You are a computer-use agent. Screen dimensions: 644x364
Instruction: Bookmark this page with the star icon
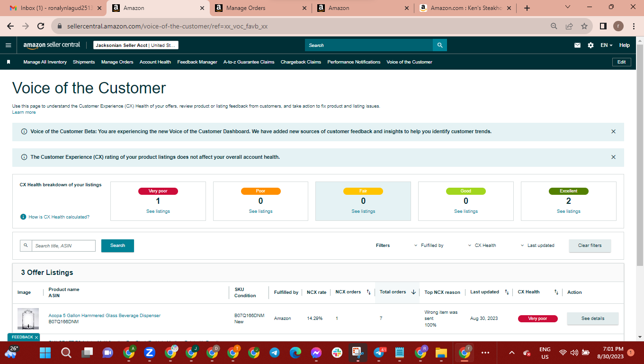(x=584, y=27)
